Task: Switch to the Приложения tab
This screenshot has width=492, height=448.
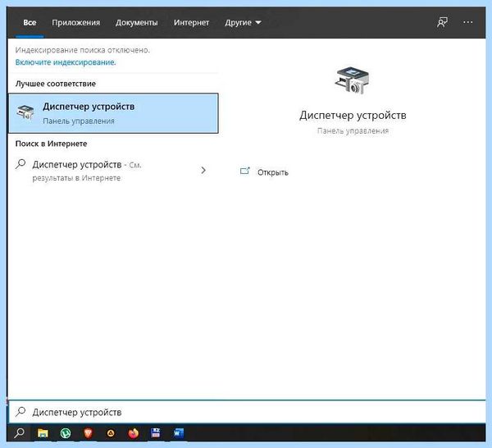Action: coord(76,23)
